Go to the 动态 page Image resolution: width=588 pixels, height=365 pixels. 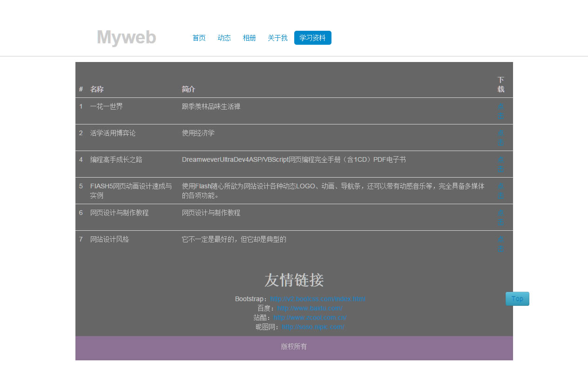[x=224, y=38]
